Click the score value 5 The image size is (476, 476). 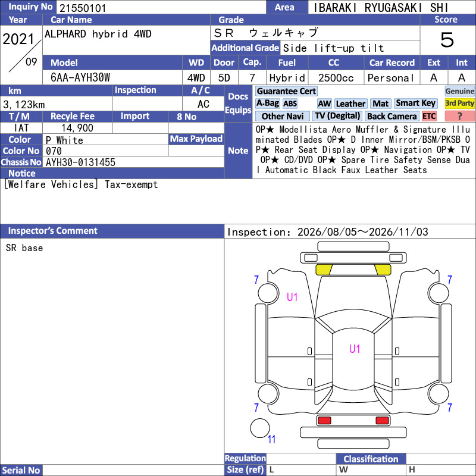click(447, 40)
